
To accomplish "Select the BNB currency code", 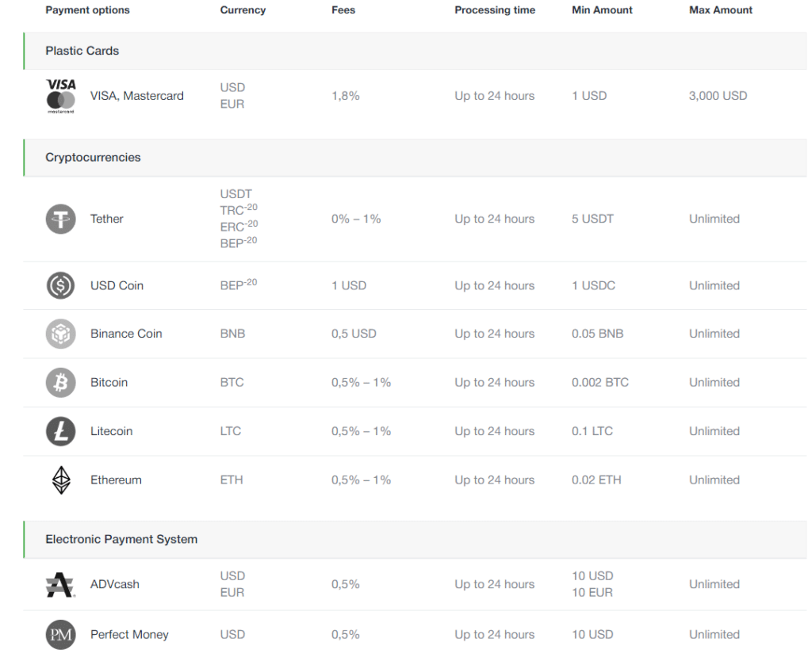I will tap(232, 334).
